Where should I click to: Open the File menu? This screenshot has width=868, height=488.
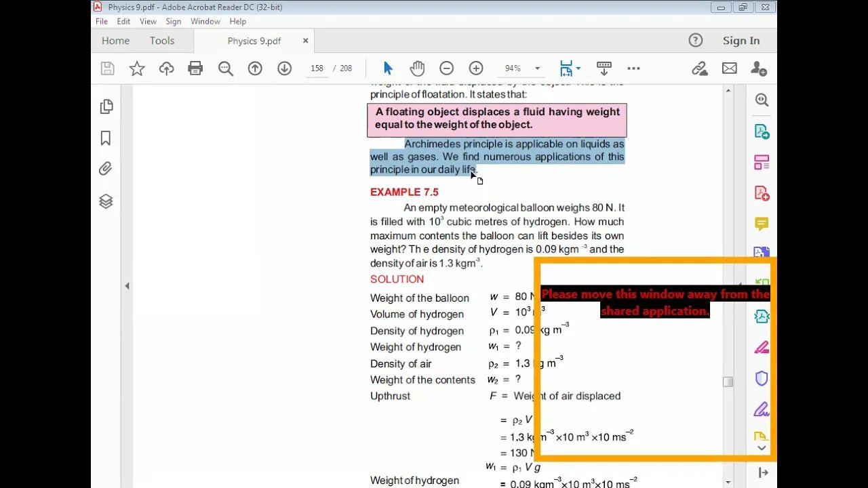[x=102, y=21]
